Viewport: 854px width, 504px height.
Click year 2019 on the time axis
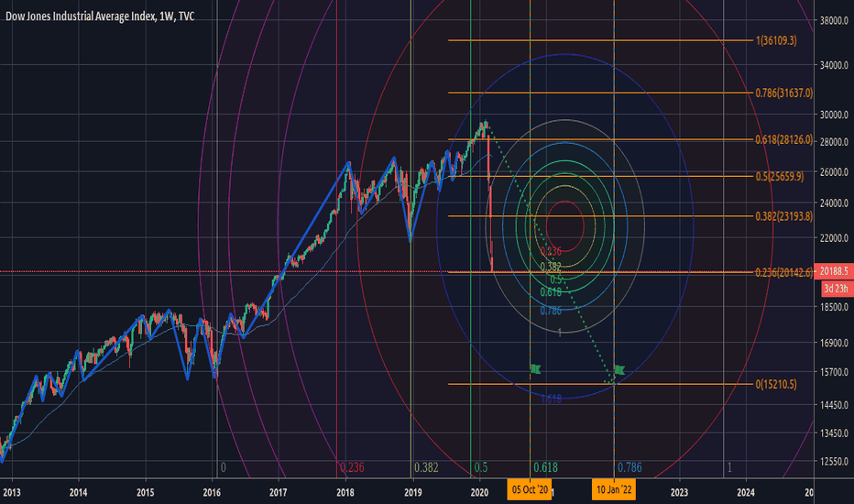[x=413, y=493]
